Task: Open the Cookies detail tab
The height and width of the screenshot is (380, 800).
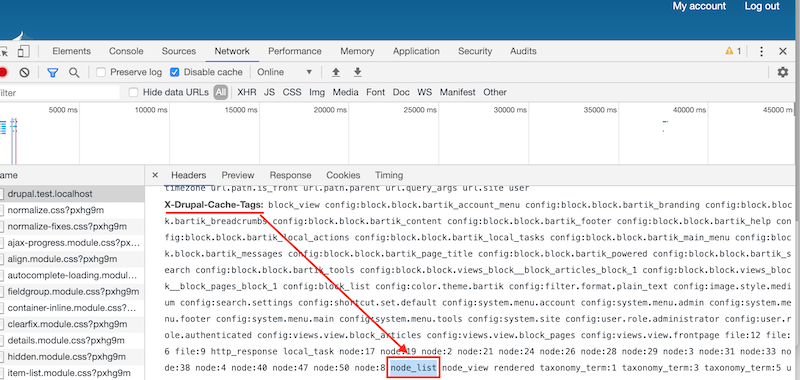Action: (x=343, y=175)
